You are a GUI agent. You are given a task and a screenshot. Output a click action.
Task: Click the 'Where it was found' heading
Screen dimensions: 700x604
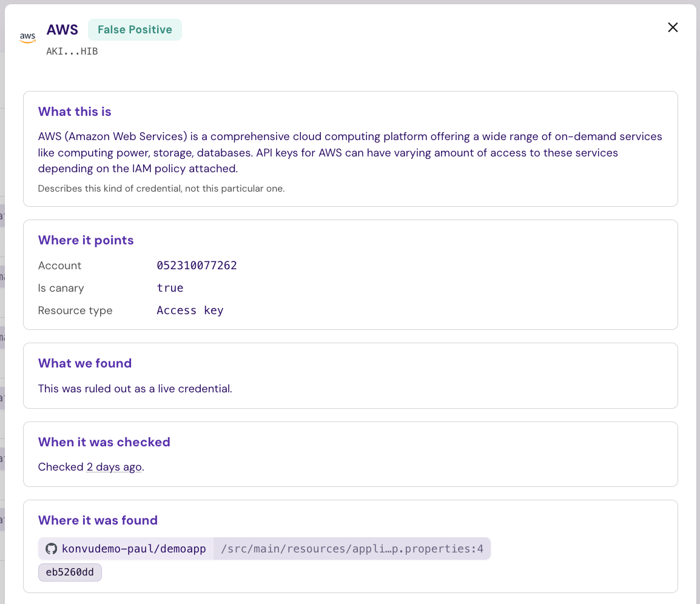pos(98,520)
